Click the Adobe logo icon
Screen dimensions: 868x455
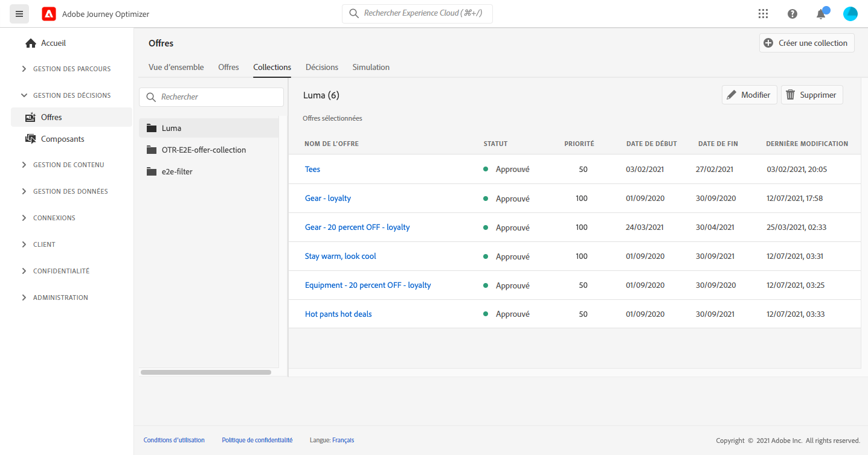coord(49,14)
